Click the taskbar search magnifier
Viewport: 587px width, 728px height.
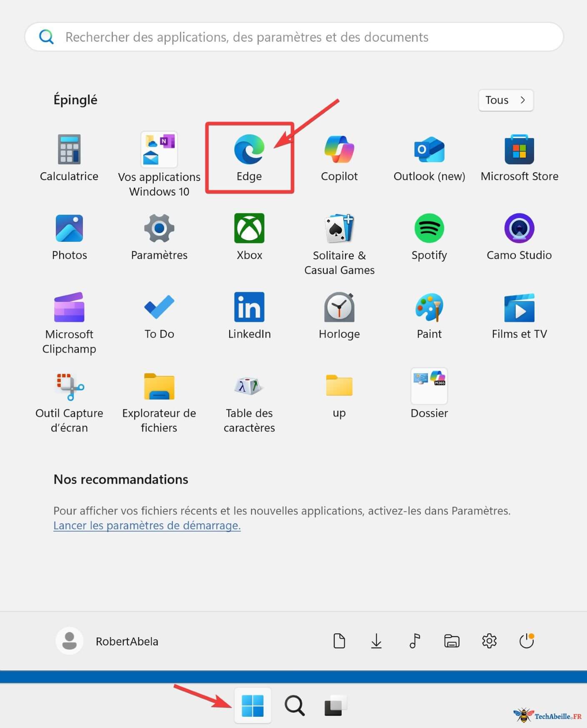pos(295,706)
